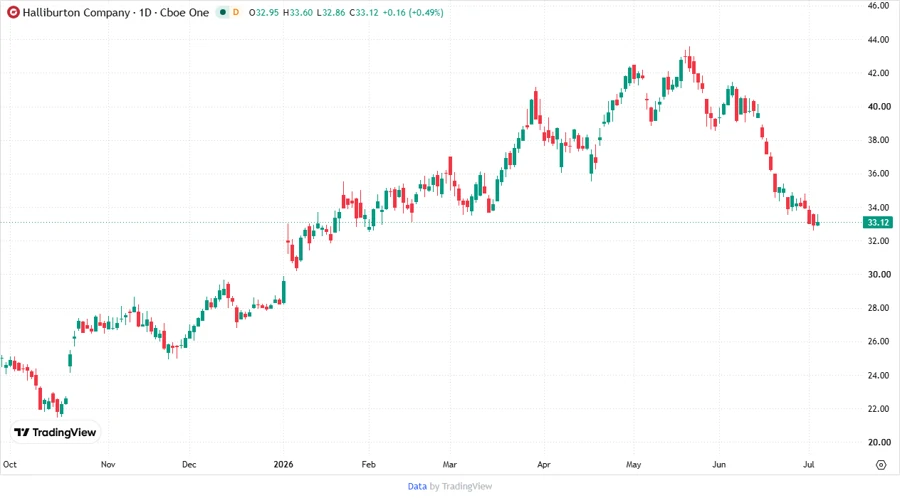The width and height of the screenshot is (900, 498).
Task: Click the close value C33.12
Action: pos(364,12)
